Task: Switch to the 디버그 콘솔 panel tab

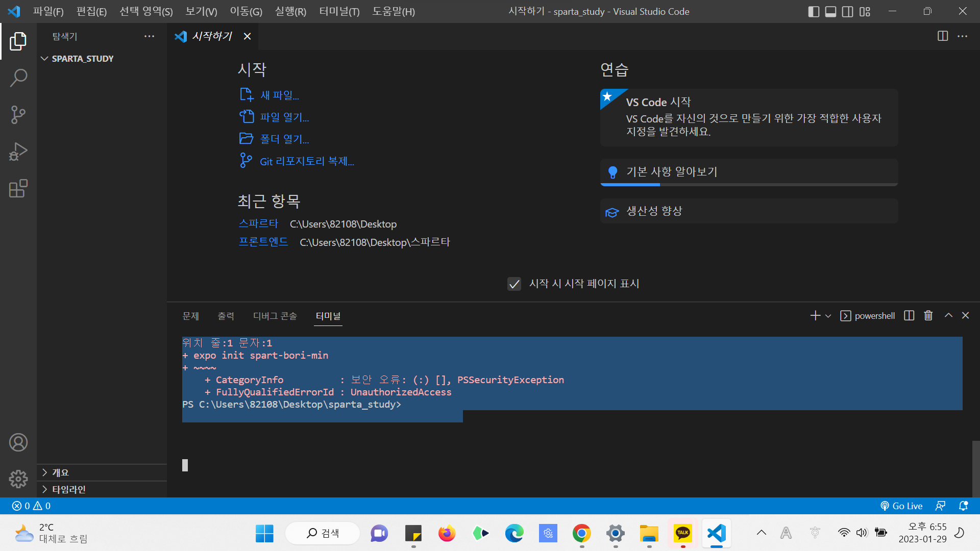Action: click(275, 316)
